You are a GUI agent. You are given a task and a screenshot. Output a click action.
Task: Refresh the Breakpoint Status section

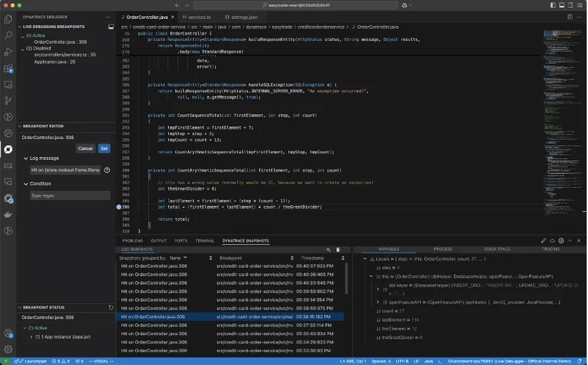pyautogui.click(x=111, y=307)
